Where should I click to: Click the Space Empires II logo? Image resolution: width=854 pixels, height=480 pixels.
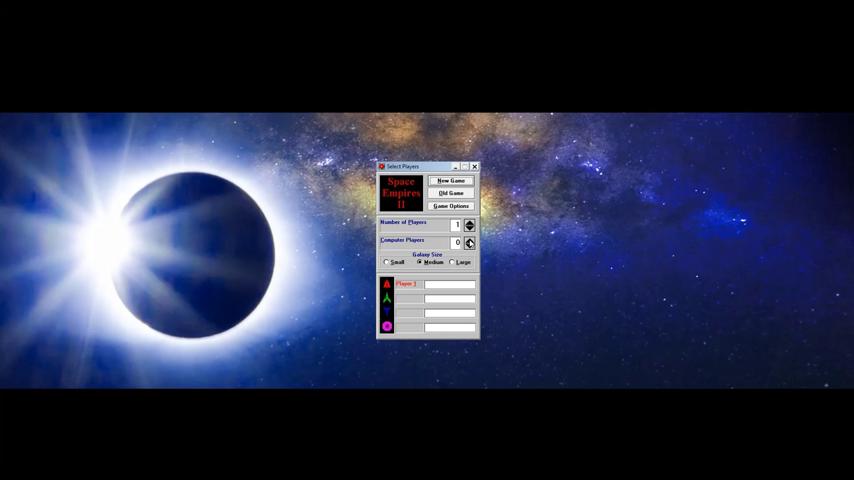tap(401, 193)
